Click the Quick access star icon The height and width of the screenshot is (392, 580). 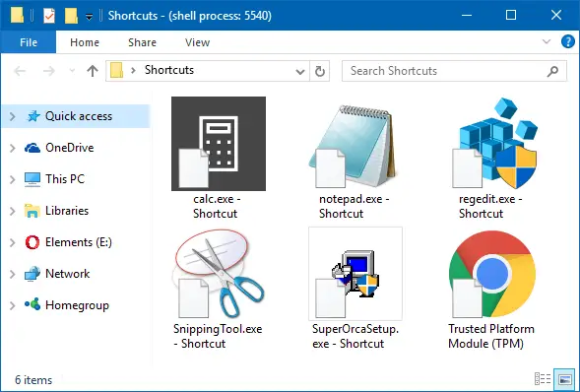pyautogui.click(x=33, y=116)
